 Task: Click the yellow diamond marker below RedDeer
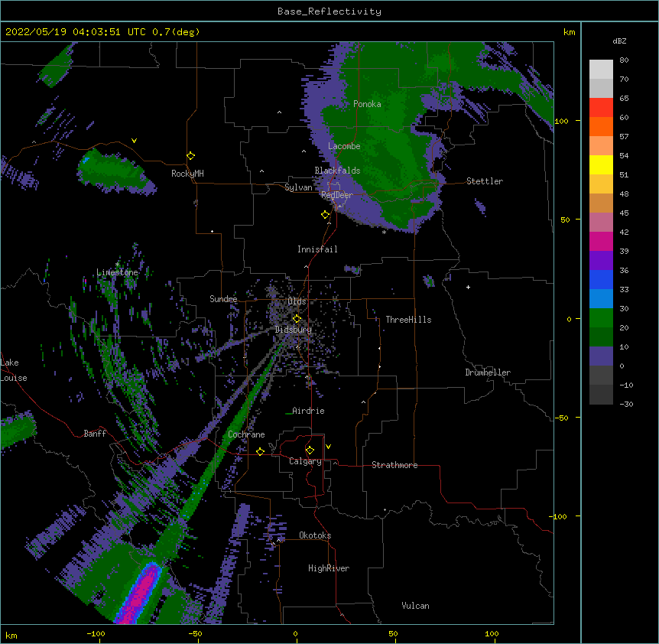(x=325, y=215)
